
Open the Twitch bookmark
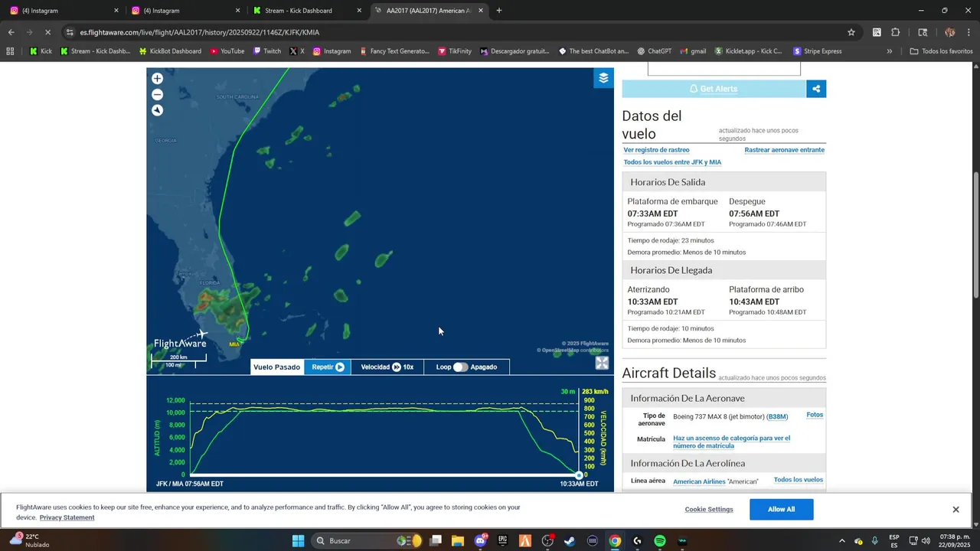pos(266,51)
